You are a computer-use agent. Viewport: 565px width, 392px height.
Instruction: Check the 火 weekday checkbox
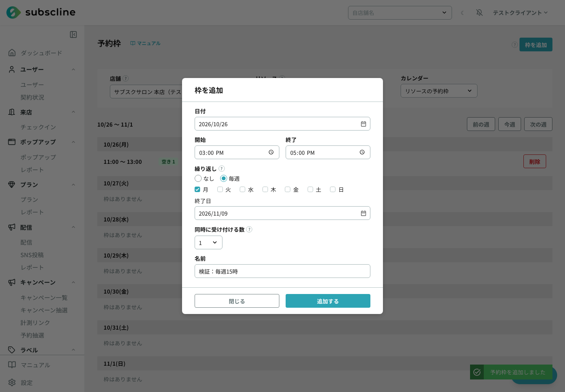[220, 189]
